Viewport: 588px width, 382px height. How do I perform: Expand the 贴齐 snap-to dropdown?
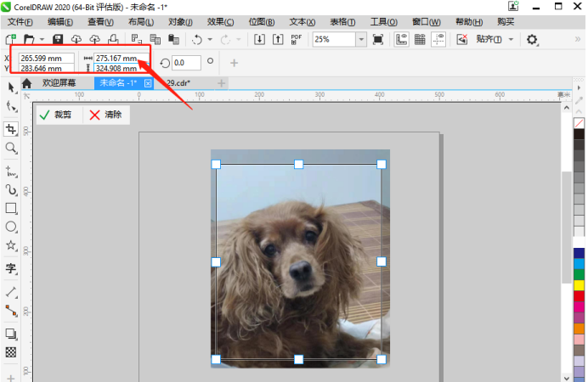click(x=510, y=40)
